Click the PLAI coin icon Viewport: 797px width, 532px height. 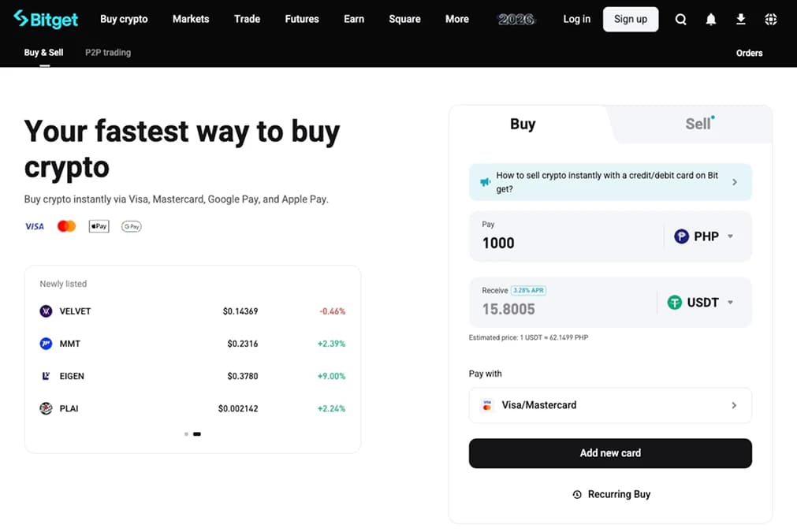point(46,408)
